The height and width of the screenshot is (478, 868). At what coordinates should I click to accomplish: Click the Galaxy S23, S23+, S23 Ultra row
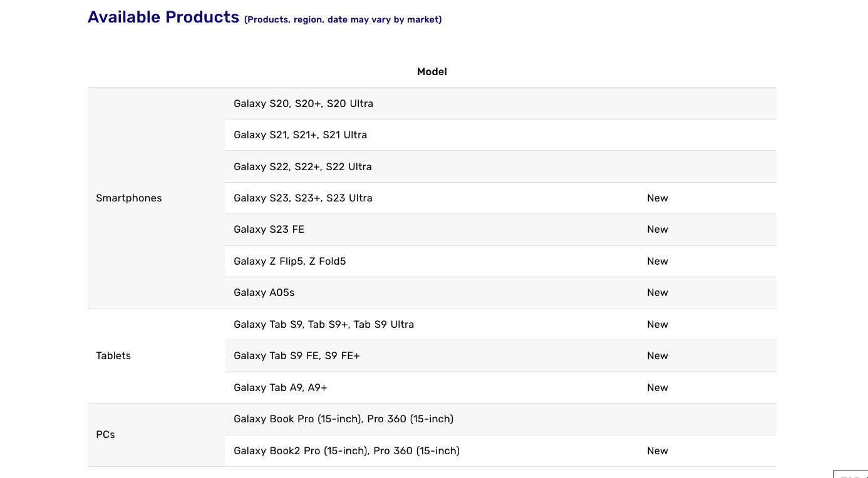(x=501, y=198)
